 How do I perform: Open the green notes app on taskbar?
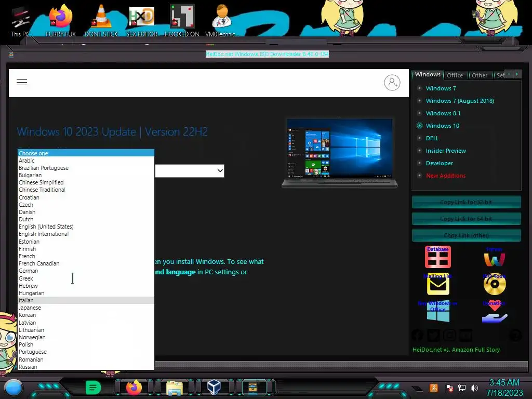pyautogui.click(x=93, y=388)
